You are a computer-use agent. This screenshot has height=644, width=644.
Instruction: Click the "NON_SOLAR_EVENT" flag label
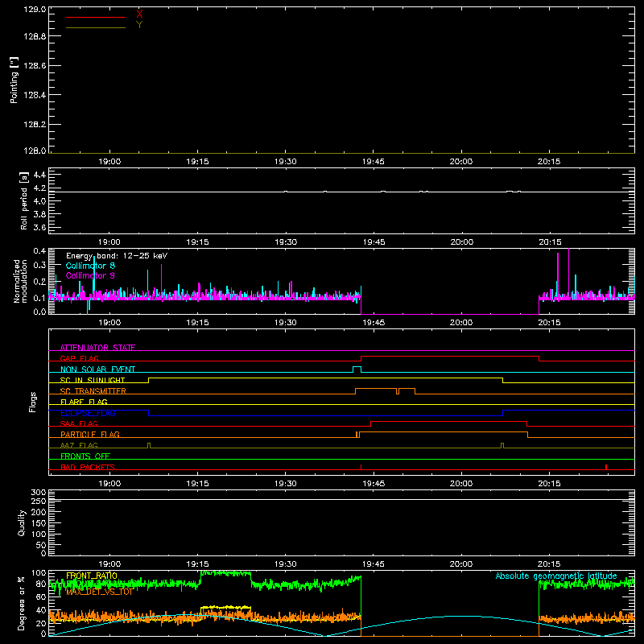(97, 369)
